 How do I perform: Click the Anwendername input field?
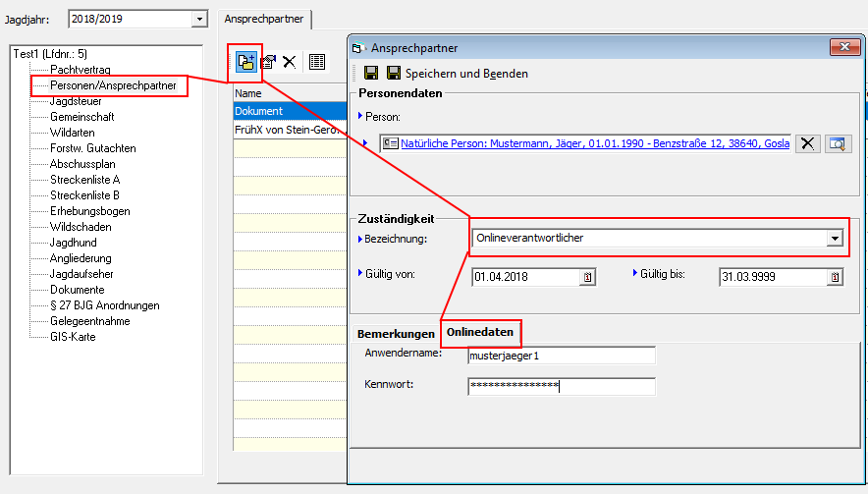(561, 355)
